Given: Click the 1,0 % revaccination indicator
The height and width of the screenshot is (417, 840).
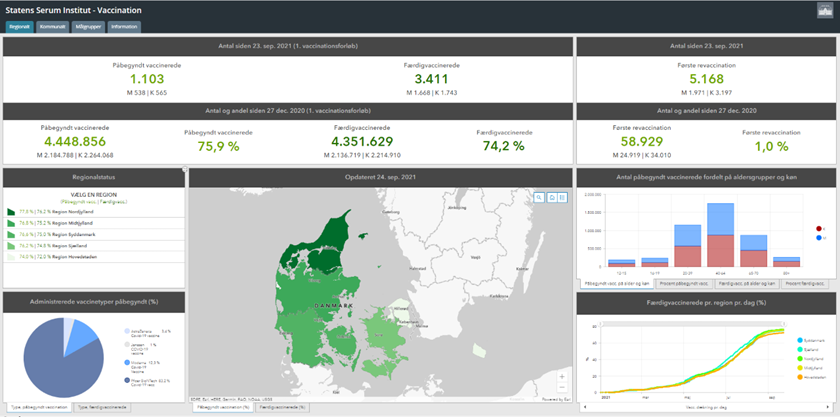Looking at the screenshot, I should 771,146.
